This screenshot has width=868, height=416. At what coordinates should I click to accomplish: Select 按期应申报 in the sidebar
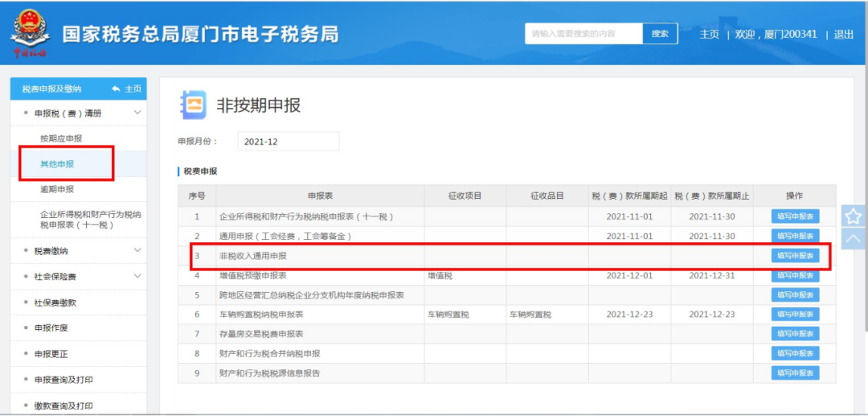tap(61, 138)
